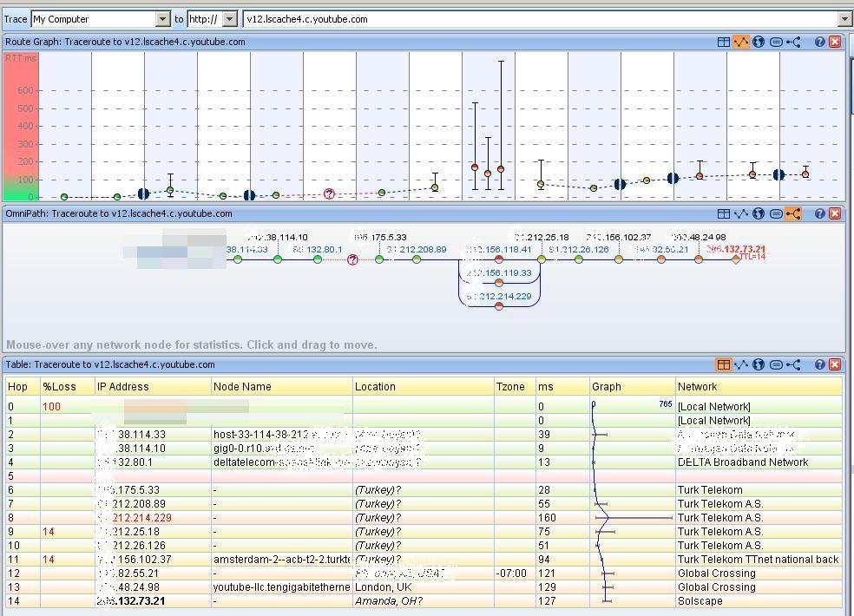The width and height of the screenshot is (854, 616).
Task: Click the -07:00 timezone cell
Action: tap(511, 573)
